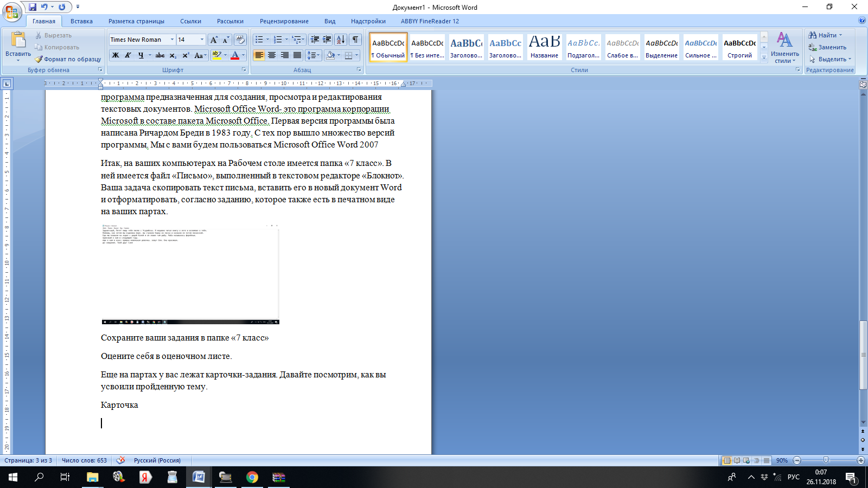This screenshot has height=488, width=868.
Task: Justify the text
Action: 297,55
